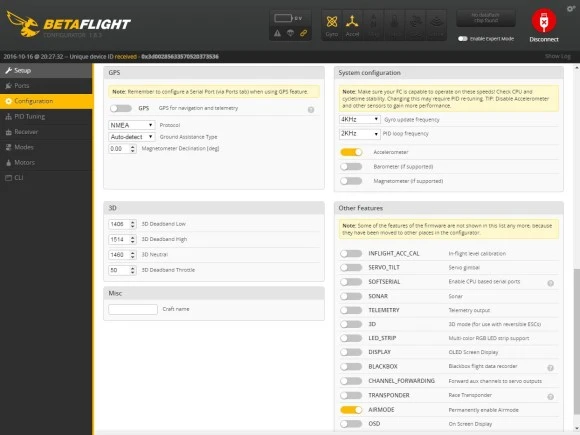Open the Setup tab

coord(46,70)
